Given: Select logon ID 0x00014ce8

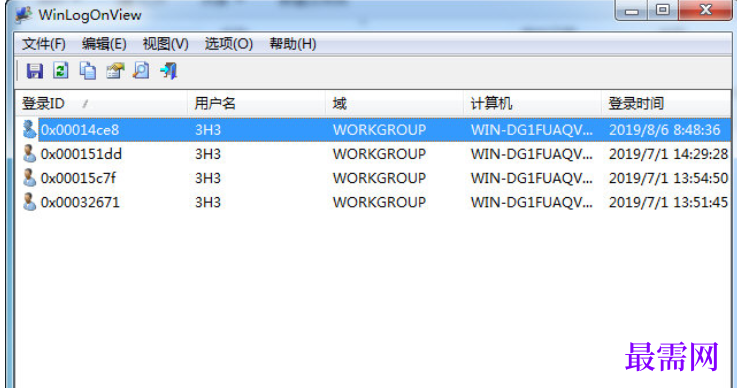Looking at the screenshot, I should 80,130.
